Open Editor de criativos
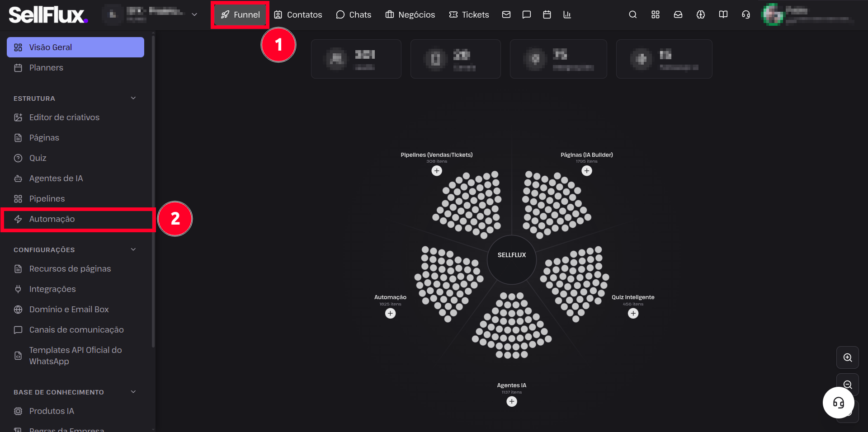The image size is (868, 432). tap(75, 117)
